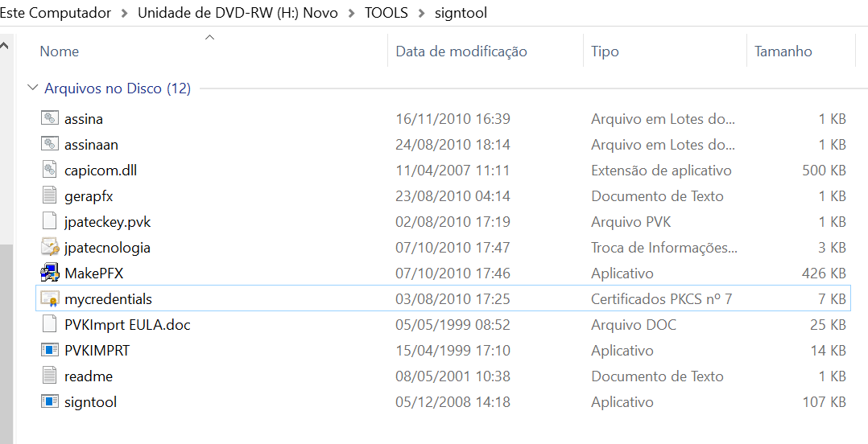Viewport: 868px width, 444px height.
Task: Click the assina batch file icon
Action: point(50,118)
